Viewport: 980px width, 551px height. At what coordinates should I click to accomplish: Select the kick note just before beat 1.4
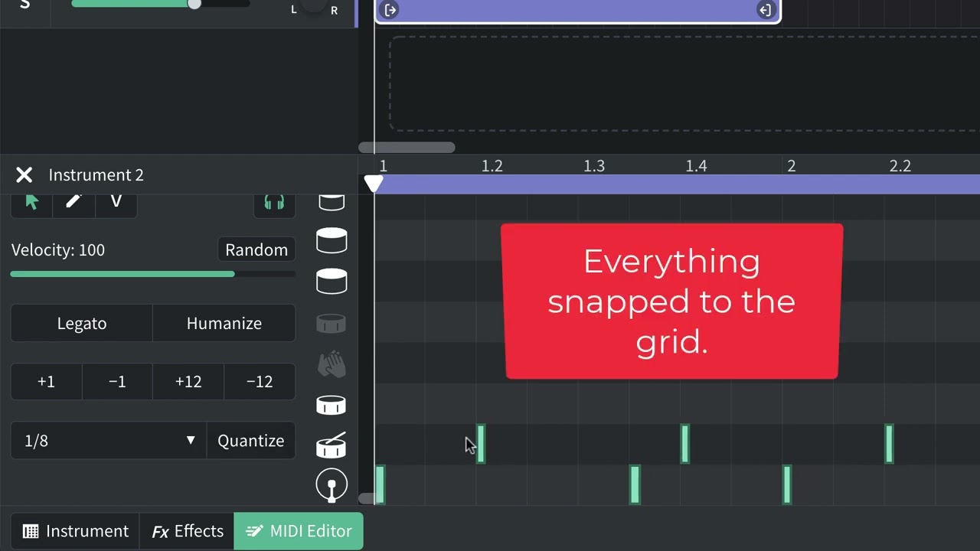point(635,484)
